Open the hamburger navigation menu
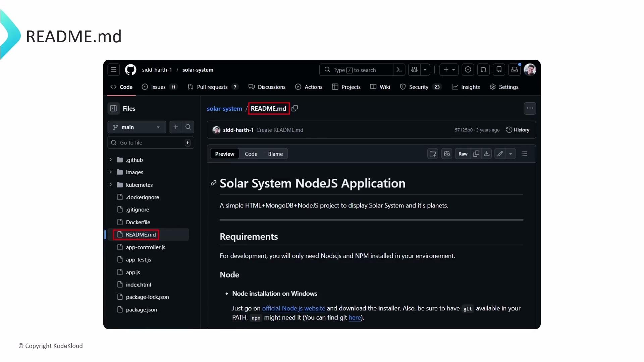Image resolution: width=644 pixels, height=362 pixels. click(113, 70)
